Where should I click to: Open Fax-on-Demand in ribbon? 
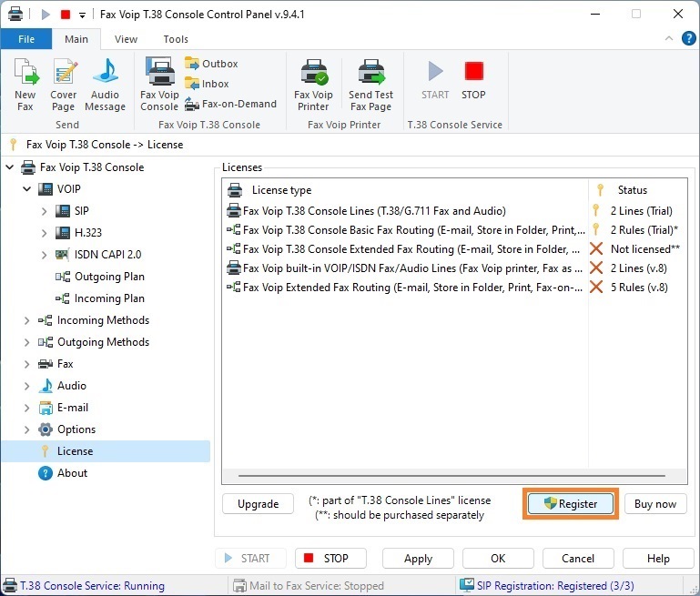(x=231, y=104)
